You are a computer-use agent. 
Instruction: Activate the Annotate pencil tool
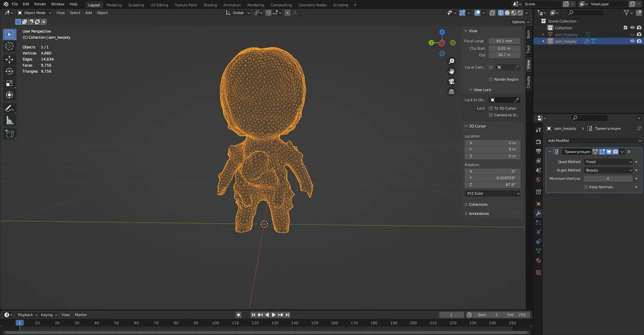(x=9, y=108)
